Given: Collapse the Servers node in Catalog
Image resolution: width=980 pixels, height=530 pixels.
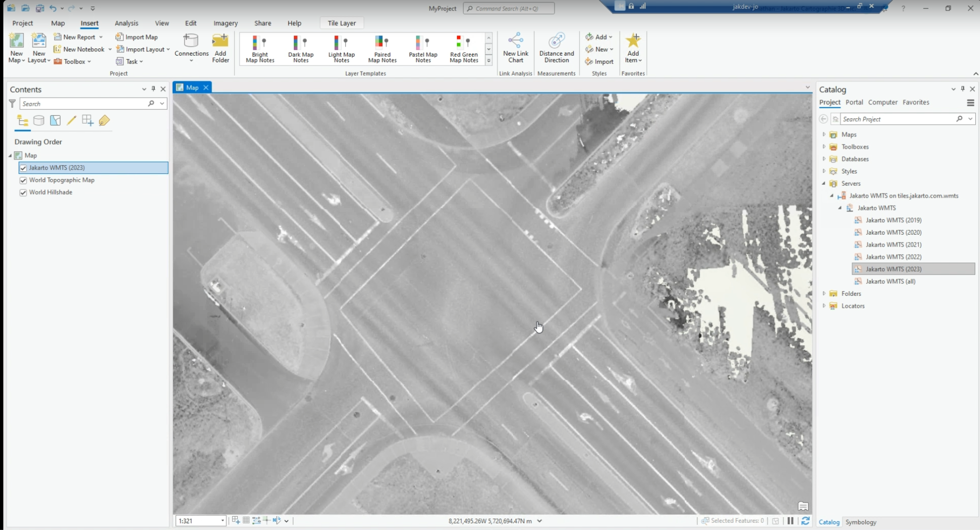Looking at the screenshot, I should coord(824,183).
